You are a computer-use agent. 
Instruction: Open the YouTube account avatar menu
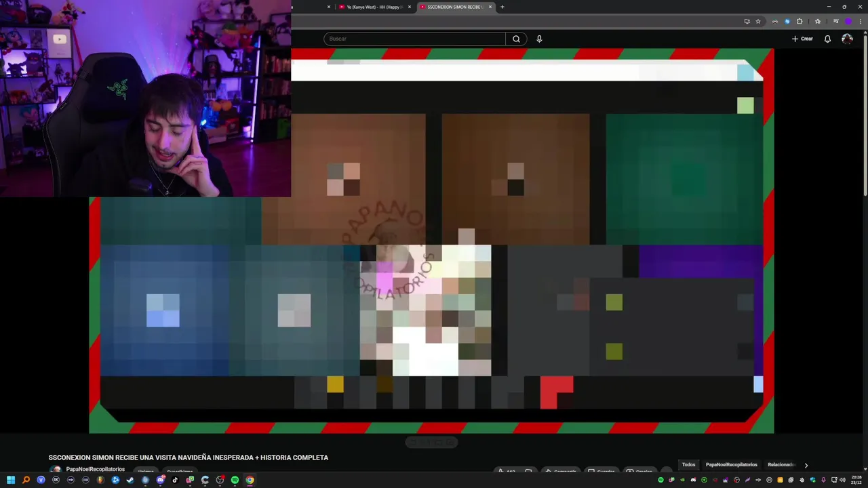coord(847,39)
